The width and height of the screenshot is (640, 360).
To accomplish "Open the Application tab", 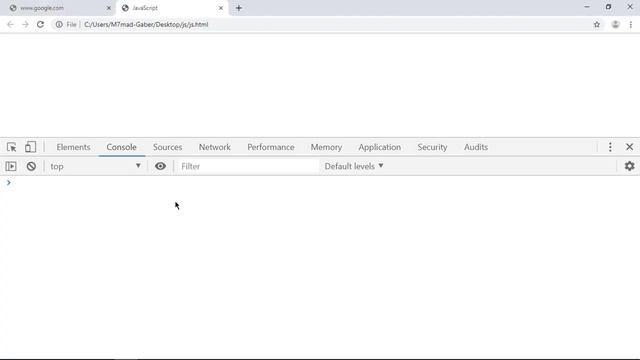I will [x=380, y=147].
